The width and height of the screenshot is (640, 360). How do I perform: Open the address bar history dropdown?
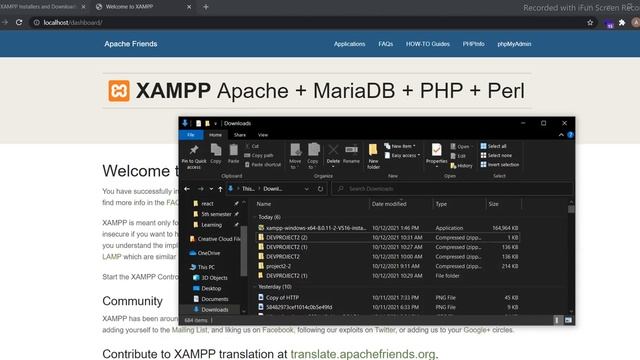click(x=307, y=189)
